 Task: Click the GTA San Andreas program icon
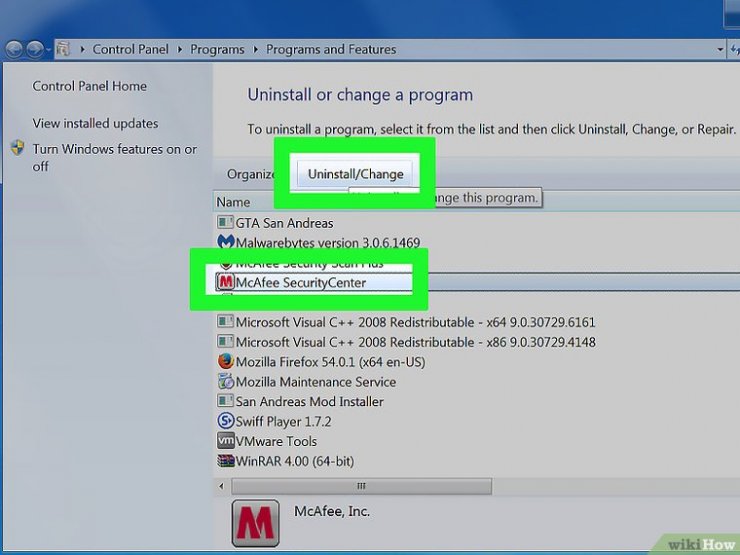coord(225,222)
